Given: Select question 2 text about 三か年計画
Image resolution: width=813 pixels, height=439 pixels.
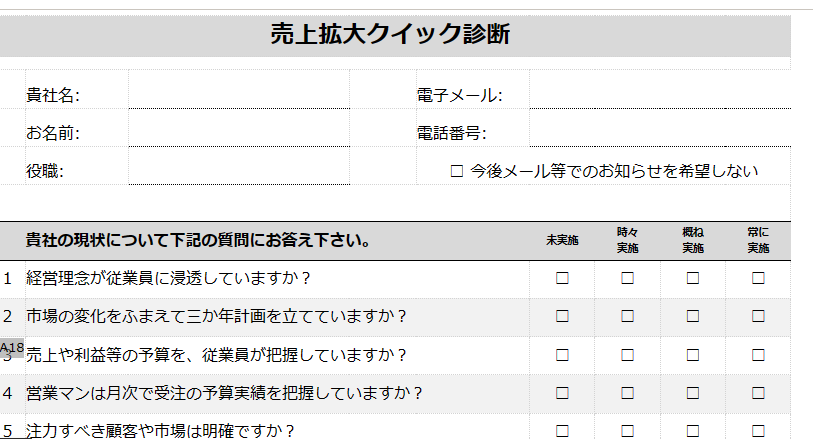Looking at the screenshot, I should pos(216,316).
